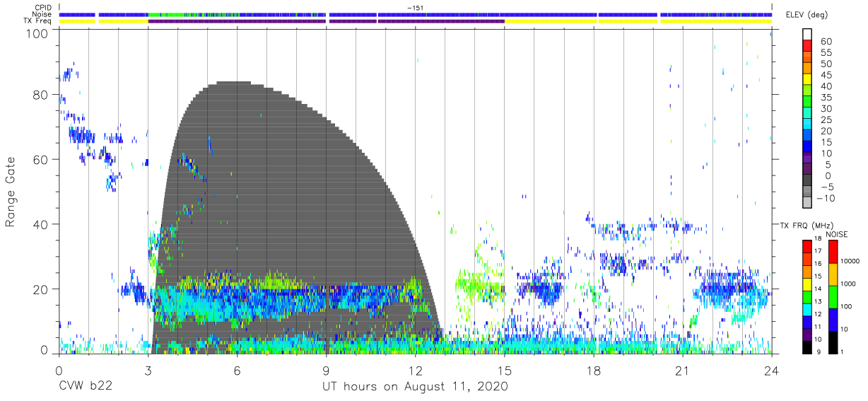The width and height of the screenshot is (868, 401).
Task: Click x-axis tick label '3'
Action: [148, 370]
